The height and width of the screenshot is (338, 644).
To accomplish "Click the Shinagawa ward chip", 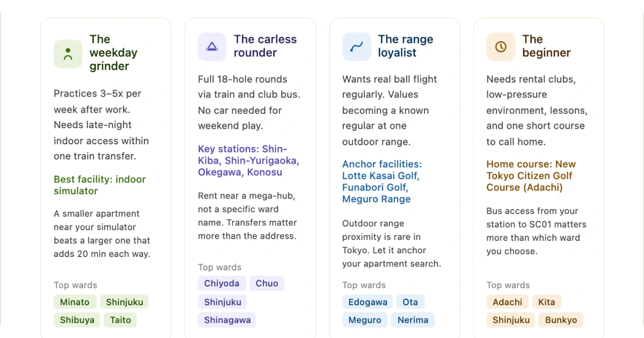I will click(227, 320).
